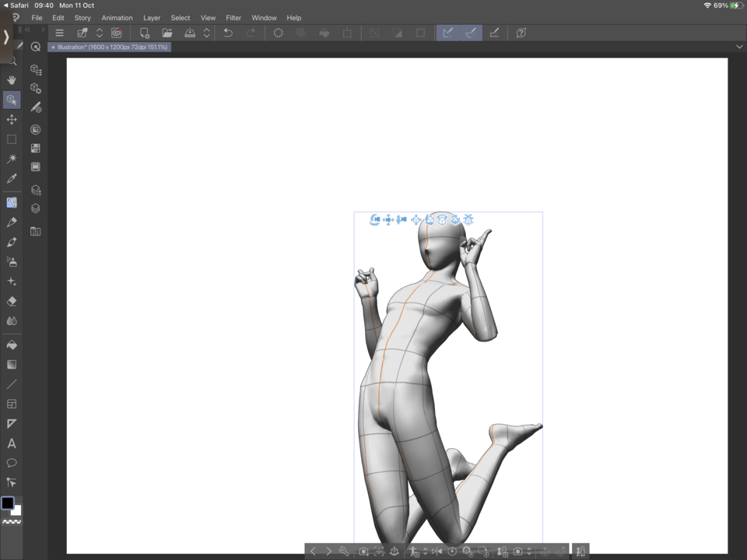This screenshot has width=747, height=560.
Task: Toggle Snap to Ruler
Action: (x=448, y=33)
